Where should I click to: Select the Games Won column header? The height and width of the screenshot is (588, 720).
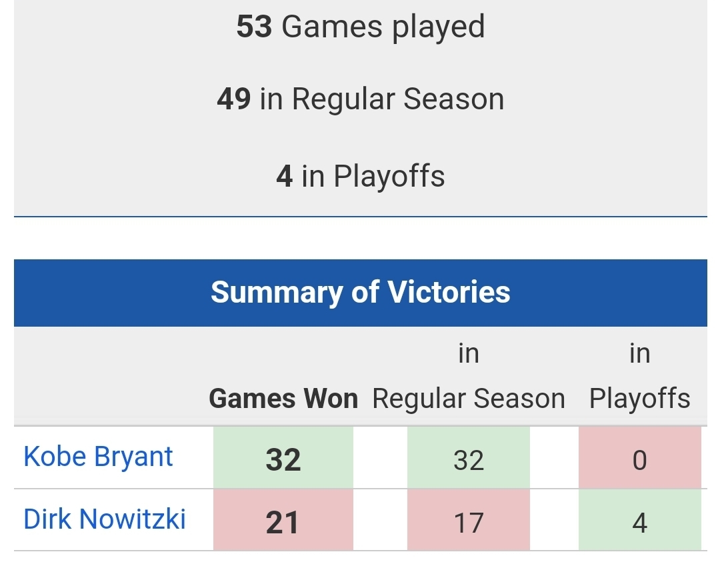tap(283, 399)
